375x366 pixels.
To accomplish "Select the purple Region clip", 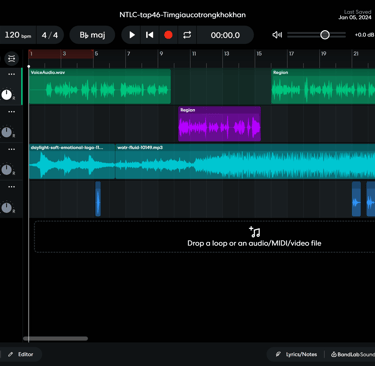I will pos(219,124).
